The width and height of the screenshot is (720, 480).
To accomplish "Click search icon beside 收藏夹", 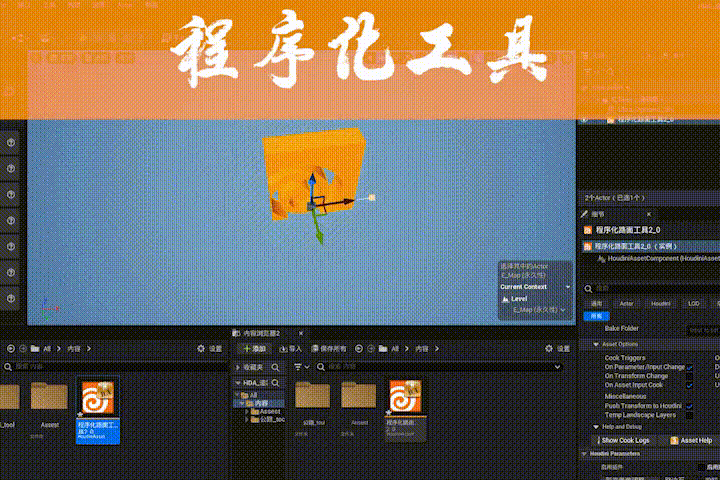I will (x=275, y=367).
